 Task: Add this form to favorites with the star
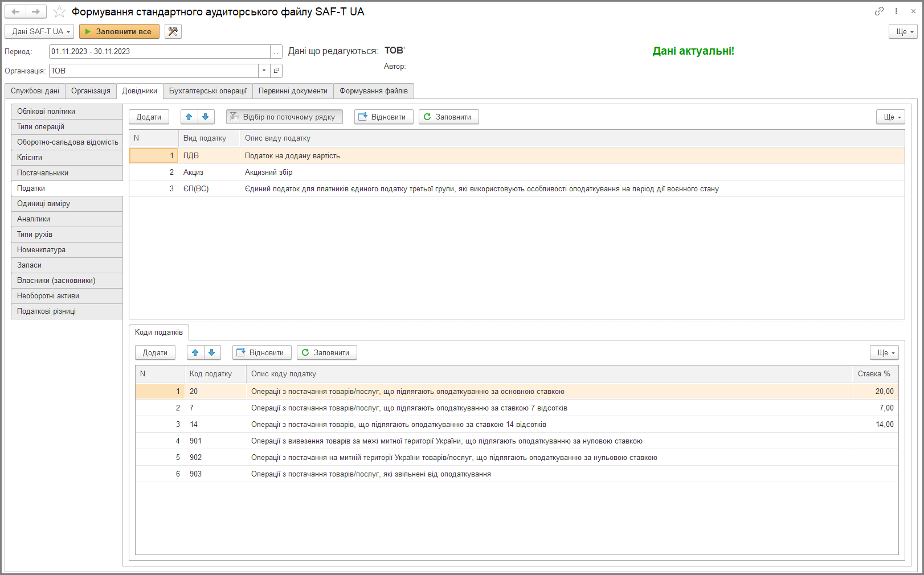tap(59, 11)
